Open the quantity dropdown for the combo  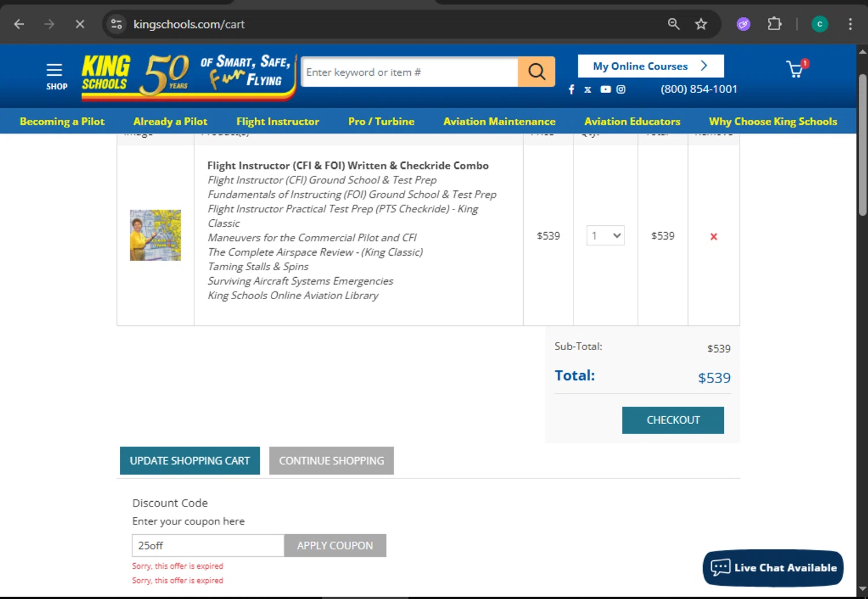[x=605, y=236]
